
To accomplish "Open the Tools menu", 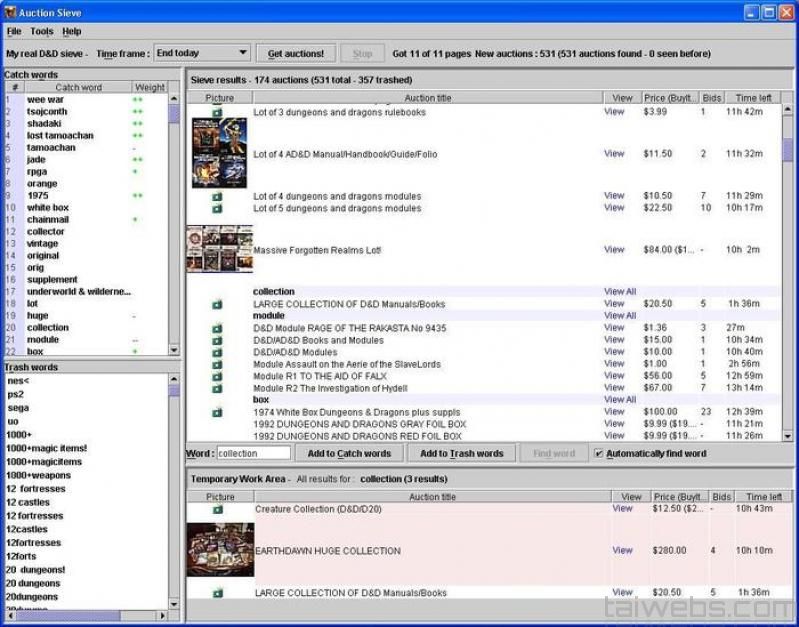I will 42,32.
